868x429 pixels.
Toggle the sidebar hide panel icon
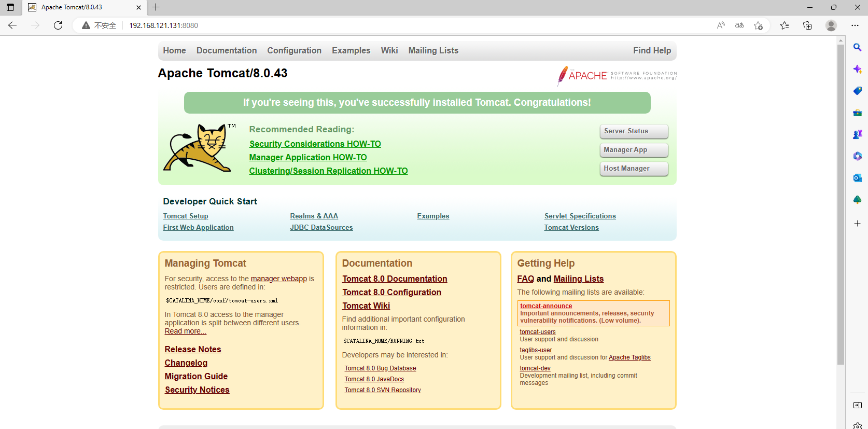click(x=858, y=405)
